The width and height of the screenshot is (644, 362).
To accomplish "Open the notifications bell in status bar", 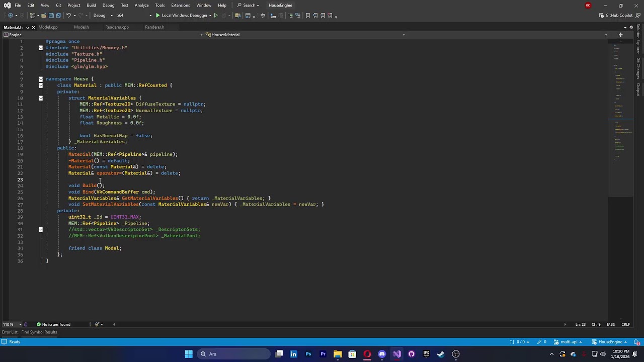I will (638, 342).
